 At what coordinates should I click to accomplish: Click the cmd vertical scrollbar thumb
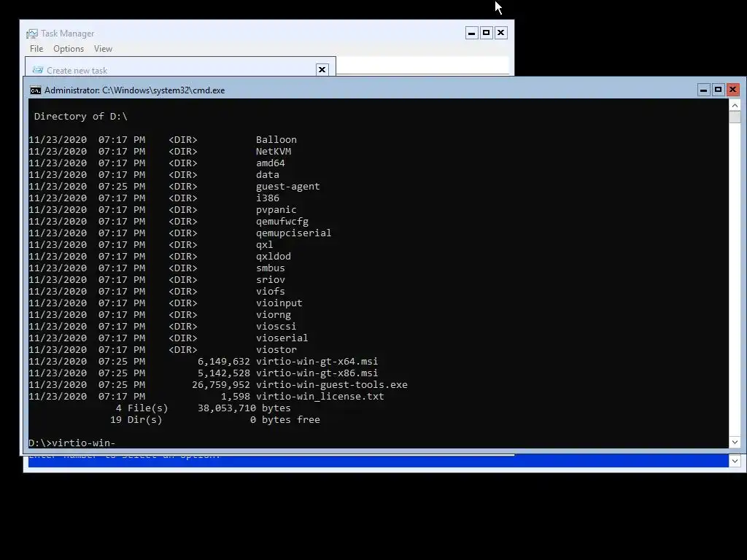tap(735, 117)
